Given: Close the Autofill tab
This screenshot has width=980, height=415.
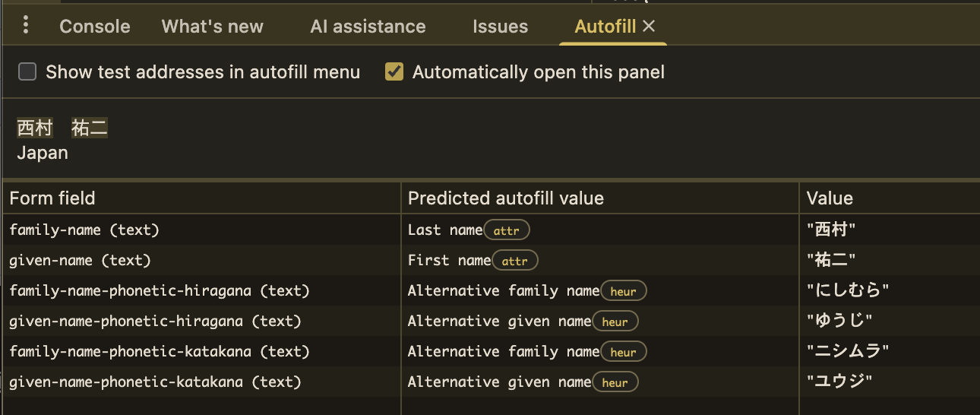Looking at the screenshot, I should click(649, 26).
